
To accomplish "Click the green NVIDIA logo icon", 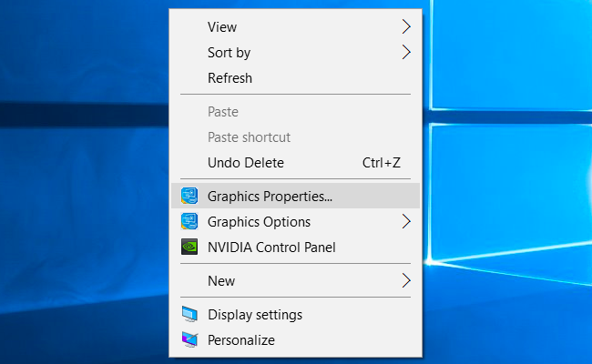I will (x=189, y=247).
